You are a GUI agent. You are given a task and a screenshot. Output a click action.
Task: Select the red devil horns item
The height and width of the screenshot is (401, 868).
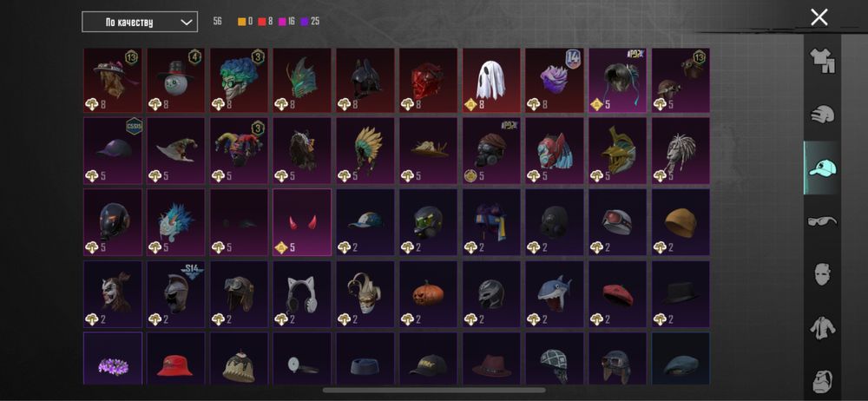(x=302, y=223)
